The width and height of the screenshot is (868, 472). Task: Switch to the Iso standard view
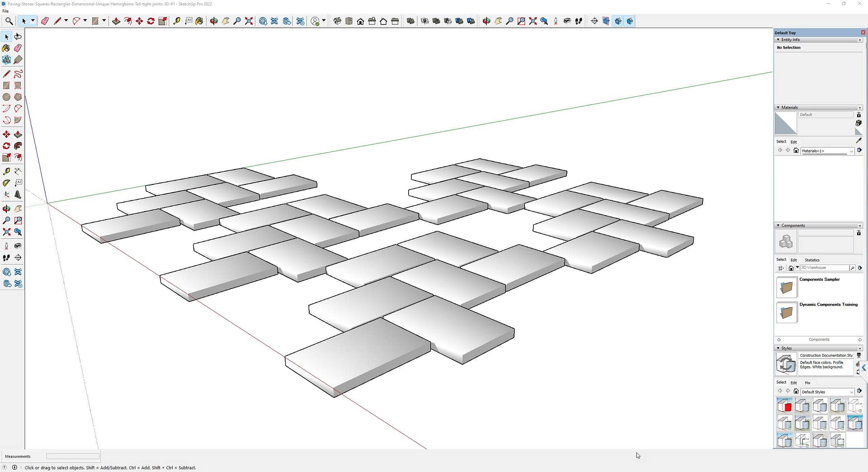point(337,21)
